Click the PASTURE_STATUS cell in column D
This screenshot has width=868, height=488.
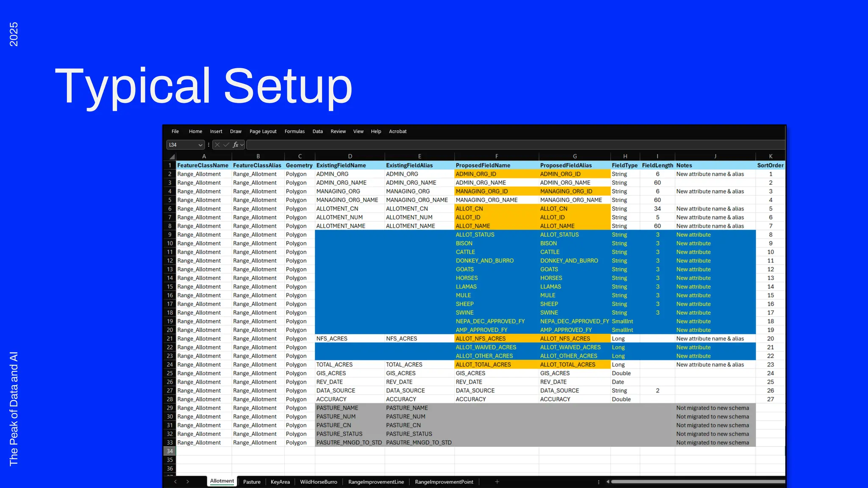click(x=350, y=434)
